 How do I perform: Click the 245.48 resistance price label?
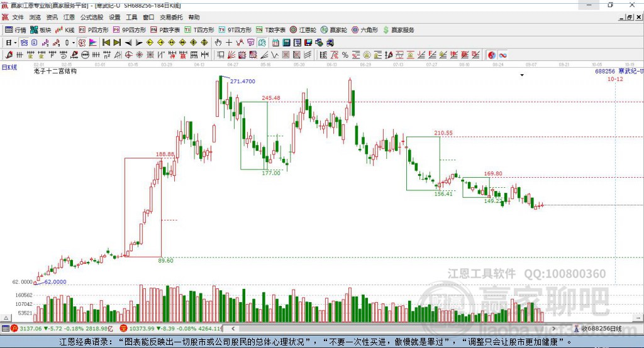tap(271, 97)
